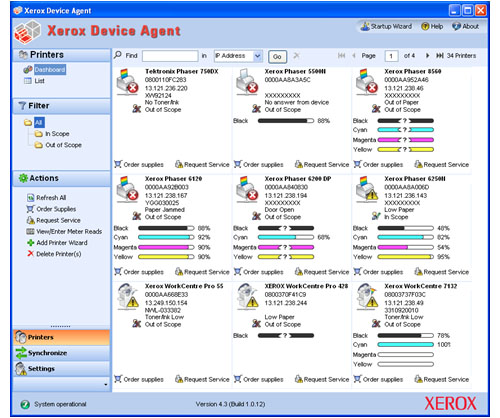Image resolution: width=500 pixels, height=418 pixels.
Task: Go to the next page of printers
Action: tap(427, 56)
